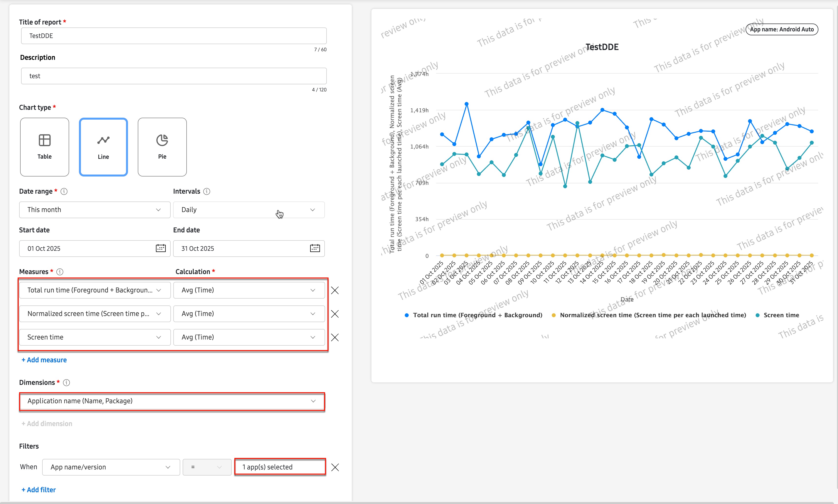Expand the Daily intervals dropdown
Screen dimensions: 838x504
pos(249,210)
